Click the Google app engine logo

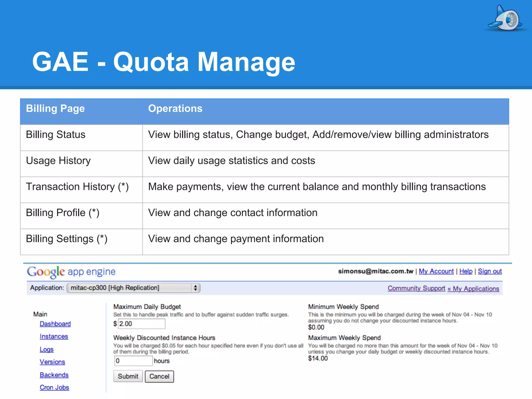coord(71,272)
